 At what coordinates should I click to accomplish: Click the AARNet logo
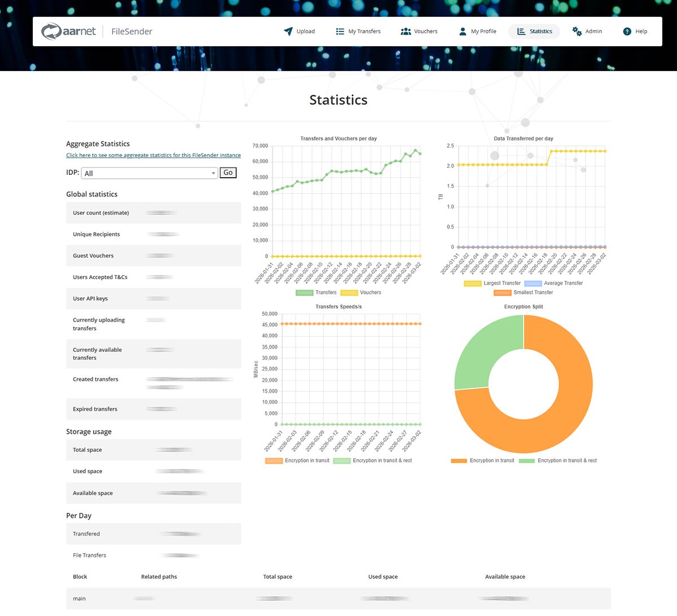[x=69, y=32]
